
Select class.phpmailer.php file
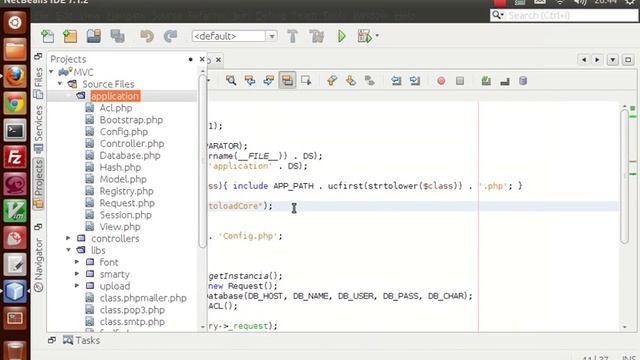[143, 298]
